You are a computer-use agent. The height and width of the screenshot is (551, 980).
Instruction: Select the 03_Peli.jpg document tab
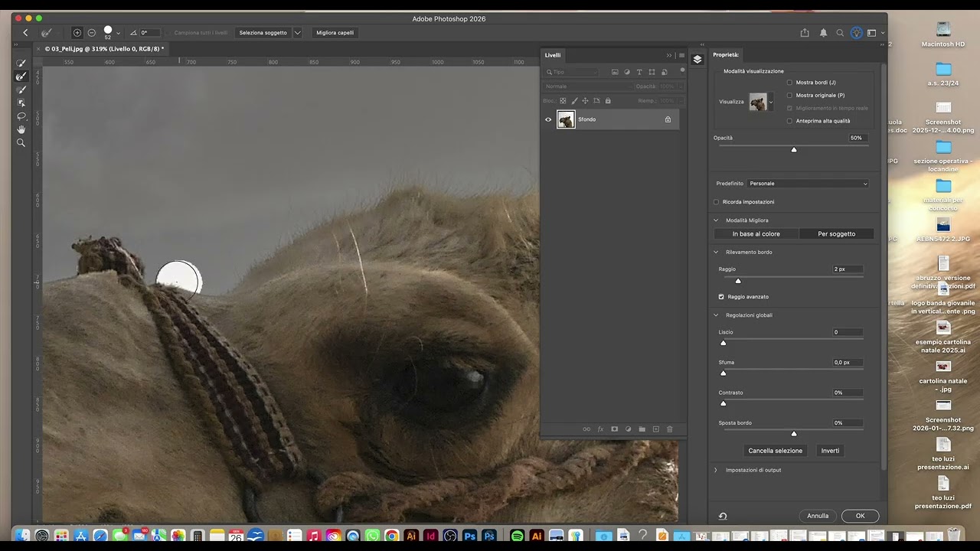coord(104,49)
